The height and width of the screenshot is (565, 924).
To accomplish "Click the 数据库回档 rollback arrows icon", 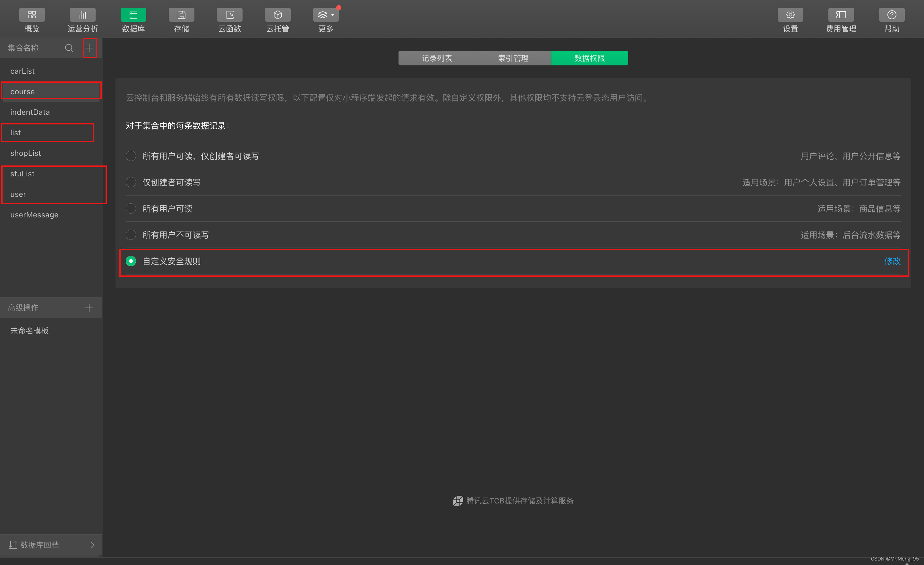I will click(13, 545).
